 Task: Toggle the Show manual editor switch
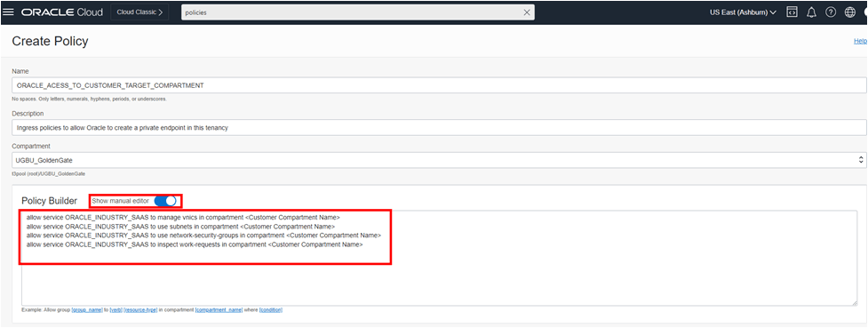pos(165,201)
